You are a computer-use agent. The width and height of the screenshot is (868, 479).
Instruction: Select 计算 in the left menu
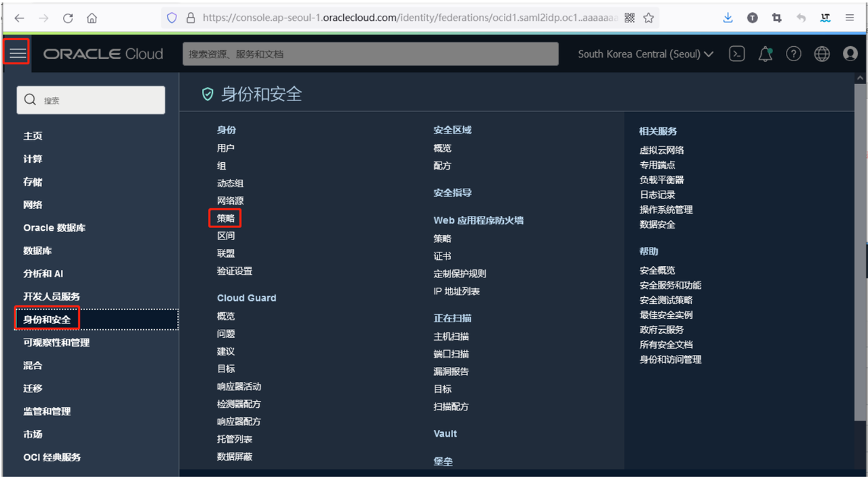[x=33, y=159]
